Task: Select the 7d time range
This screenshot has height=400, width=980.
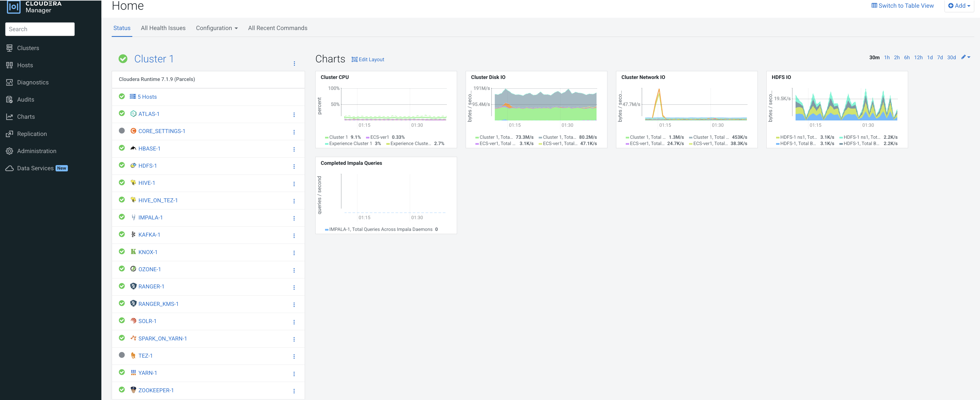Action: click(940, 58)
